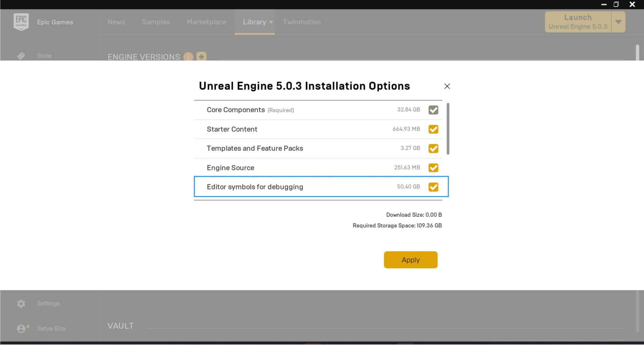The width and height of the screenshot is (644, 345).
Task: Click the 32.84 GB size value
Action: tap(408, 110)
